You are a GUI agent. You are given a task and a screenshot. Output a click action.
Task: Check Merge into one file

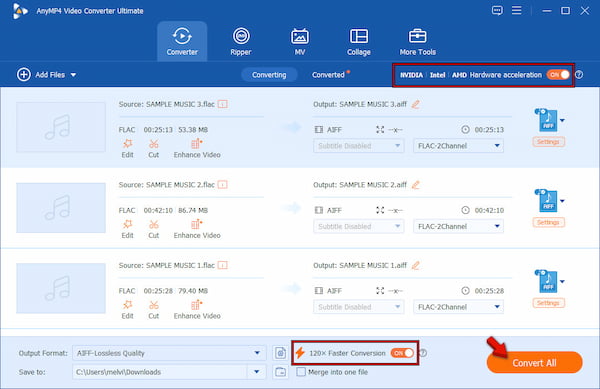301,372
